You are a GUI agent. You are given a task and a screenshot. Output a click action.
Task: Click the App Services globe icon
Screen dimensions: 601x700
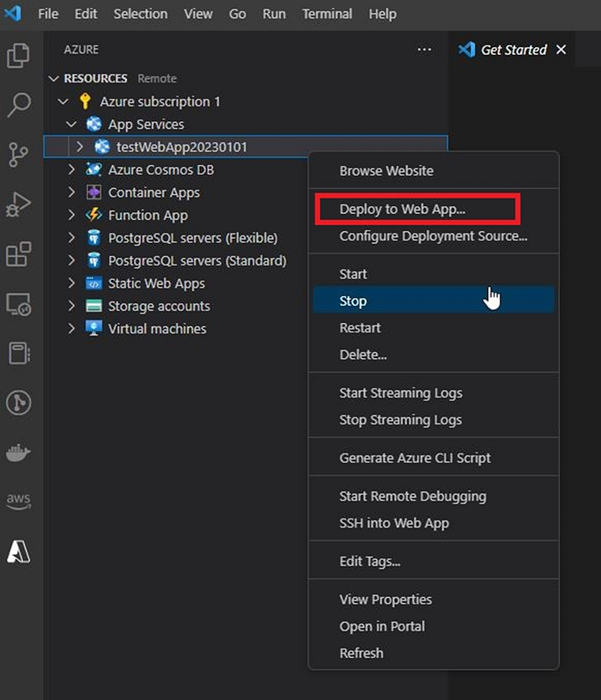94,124
